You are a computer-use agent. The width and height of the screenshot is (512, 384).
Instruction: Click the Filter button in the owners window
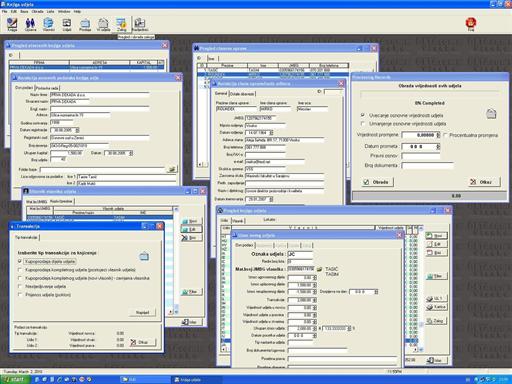click(x=191, y=292)
